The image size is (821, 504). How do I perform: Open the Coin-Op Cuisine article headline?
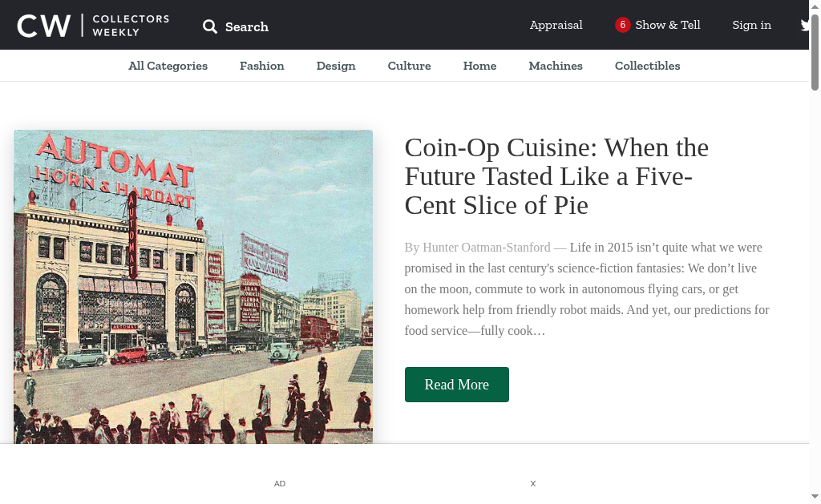pyautogui.click(x=556, y=176)
